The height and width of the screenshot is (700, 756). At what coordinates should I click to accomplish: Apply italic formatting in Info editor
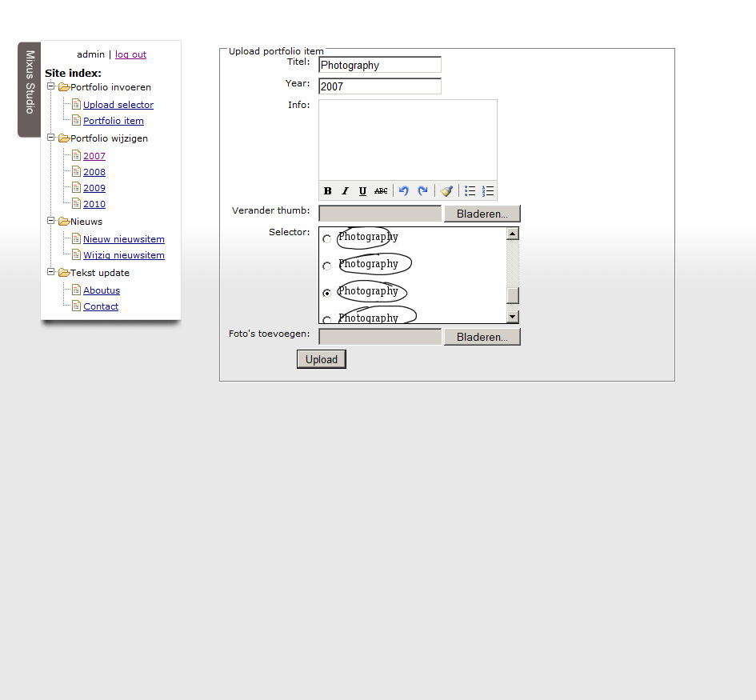346,191
